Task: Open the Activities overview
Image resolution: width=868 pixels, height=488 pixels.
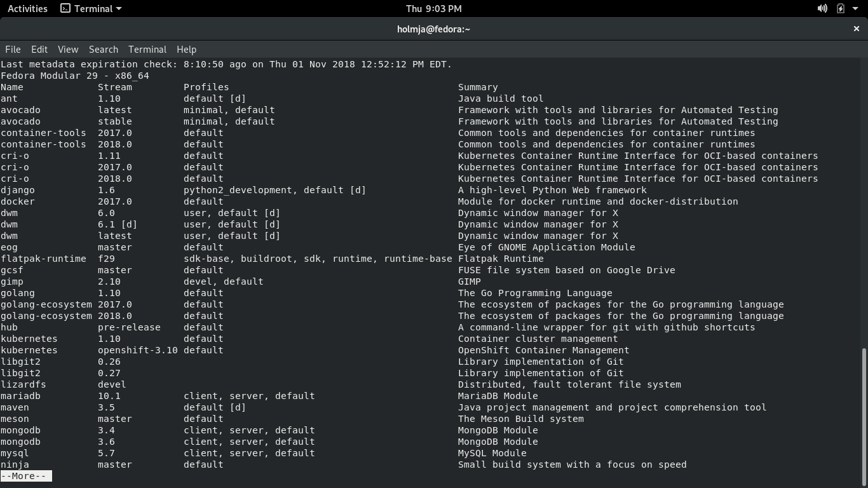Action: click(27, 8)
